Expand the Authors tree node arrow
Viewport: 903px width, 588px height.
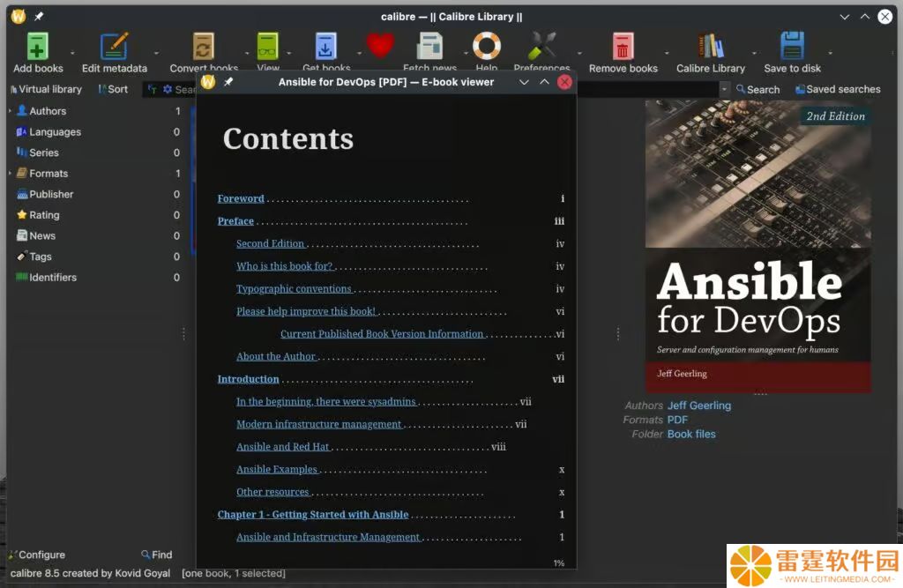click(x=10, y=110)
